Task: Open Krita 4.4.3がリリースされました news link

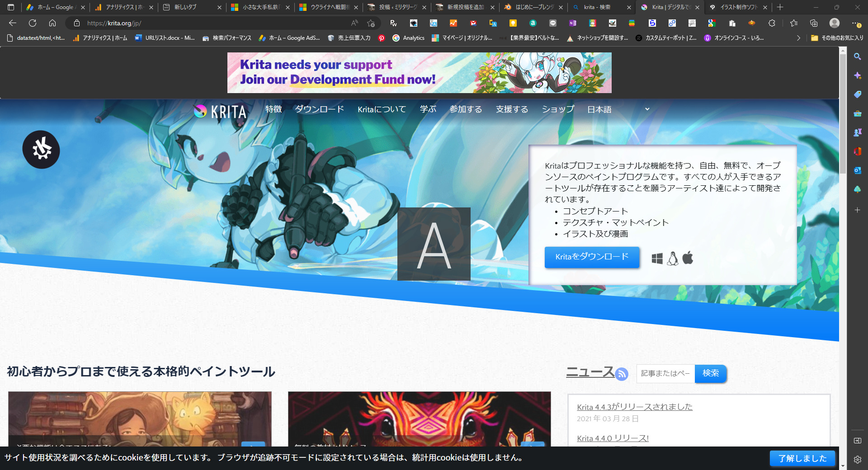Action: [x=635, y=407]
